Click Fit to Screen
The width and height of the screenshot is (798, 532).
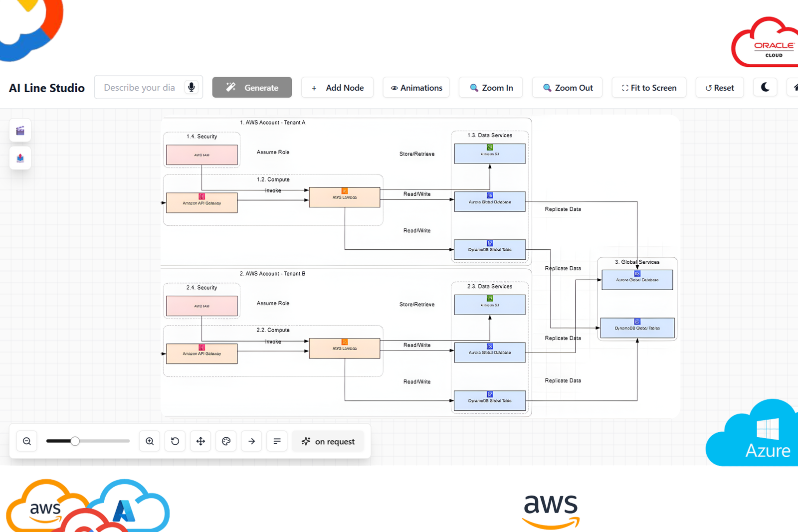point(649,87)
